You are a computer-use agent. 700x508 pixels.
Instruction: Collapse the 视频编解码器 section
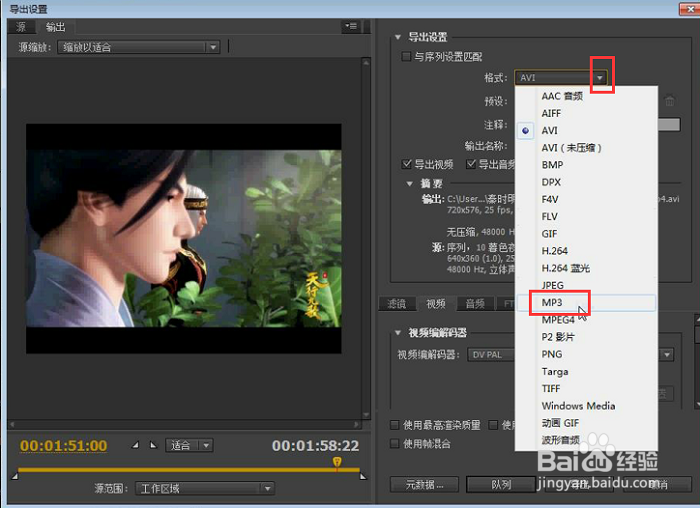(x=398, y=333)
